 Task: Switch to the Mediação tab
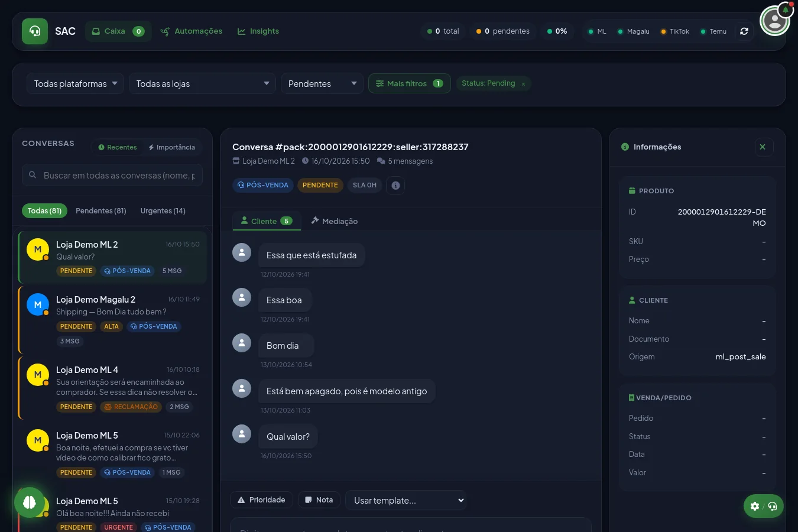coord(334,221)
